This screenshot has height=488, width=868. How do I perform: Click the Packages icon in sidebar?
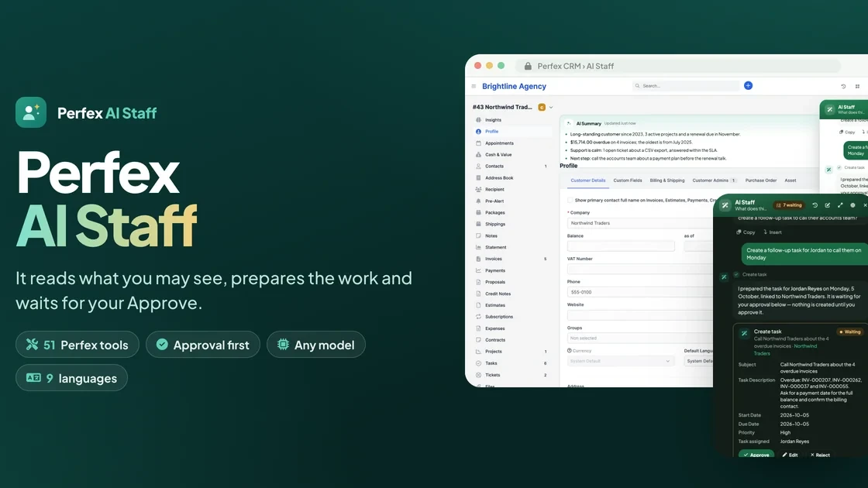click(478, 212)
